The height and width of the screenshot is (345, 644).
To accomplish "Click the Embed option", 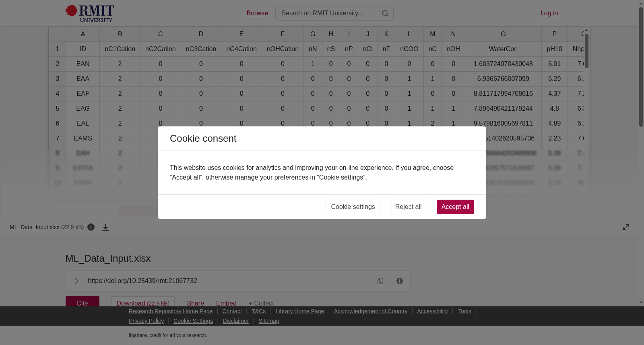I will pos(226,303).
